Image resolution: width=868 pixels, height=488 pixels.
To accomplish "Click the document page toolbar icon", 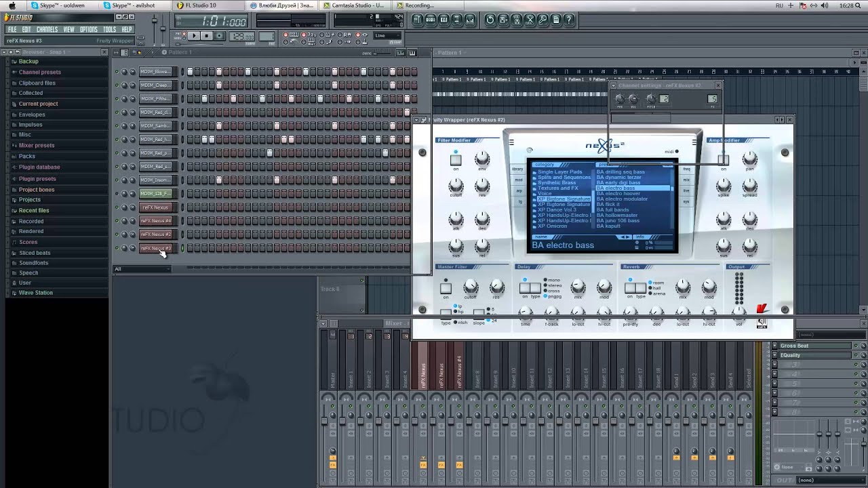I will click(556, 20).
